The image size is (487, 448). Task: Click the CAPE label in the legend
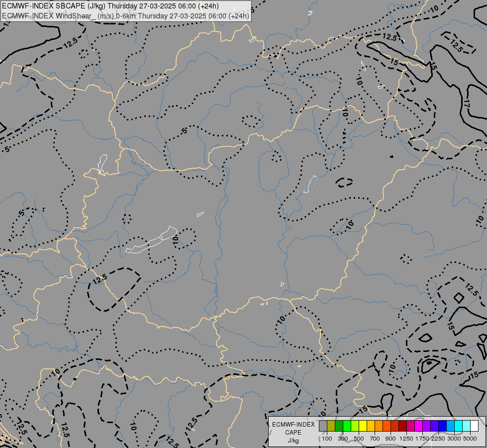click(x=293, y=433)
